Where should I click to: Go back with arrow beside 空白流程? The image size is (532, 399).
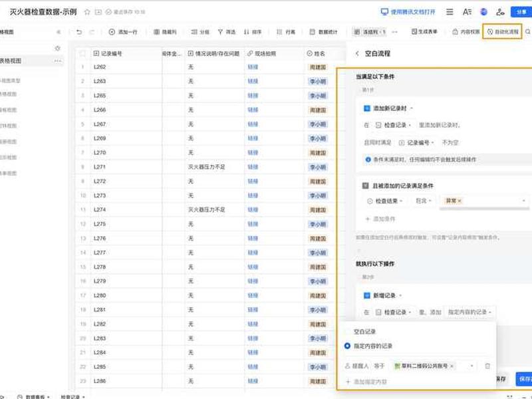click(x=357, y=54)
